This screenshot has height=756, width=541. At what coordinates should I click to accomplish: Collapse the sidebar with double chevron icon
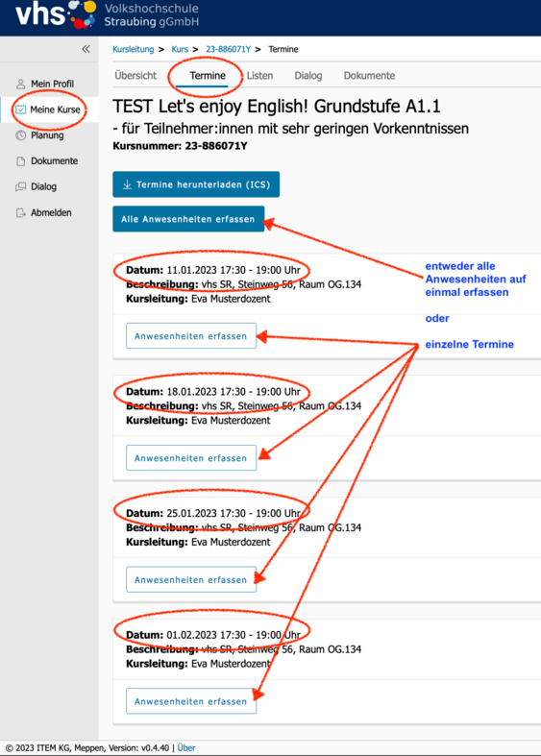(x=86, y=49)
